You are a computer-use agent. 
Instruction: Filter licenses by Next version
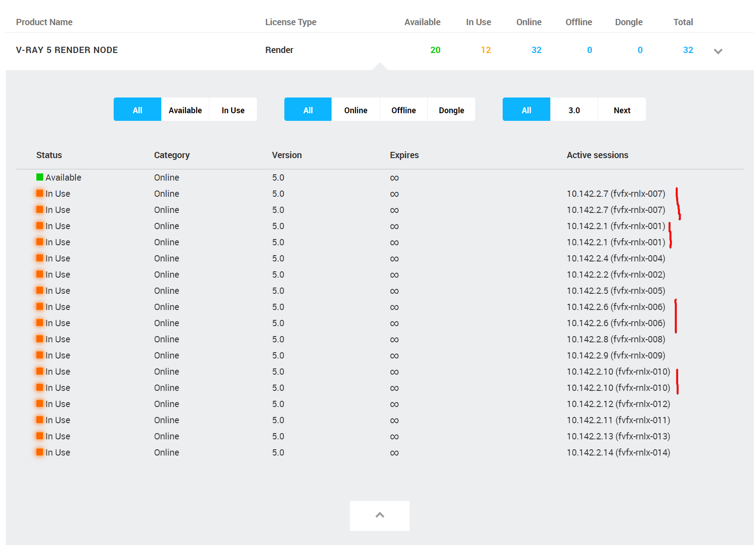[622, 110]
